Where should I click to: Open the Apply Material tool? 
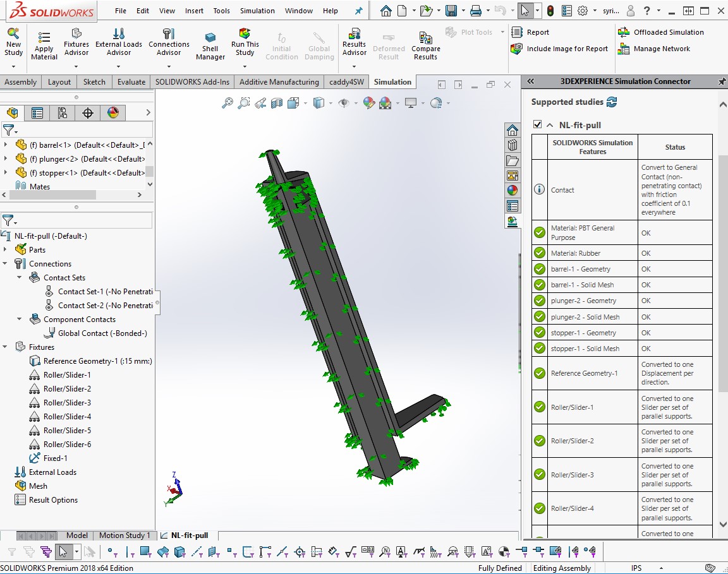pyautogui.click(x=44, y=44)
